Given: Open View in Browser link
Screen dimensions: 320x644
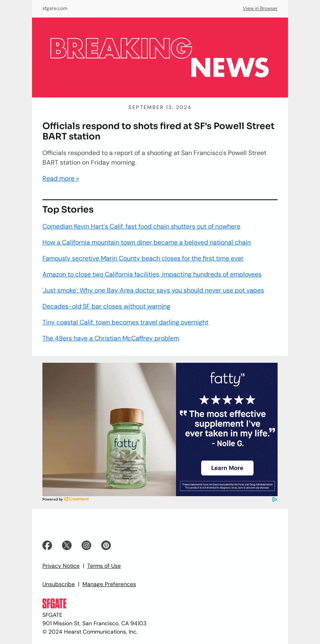Looking at the screenshot, I should 260,8.
